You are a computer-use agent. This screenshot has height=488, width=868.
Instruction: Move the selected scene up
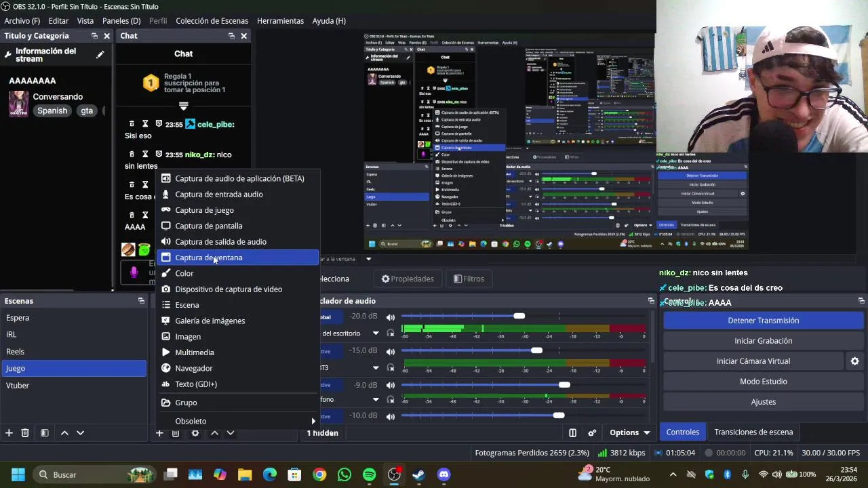click(x=64, y=433)
